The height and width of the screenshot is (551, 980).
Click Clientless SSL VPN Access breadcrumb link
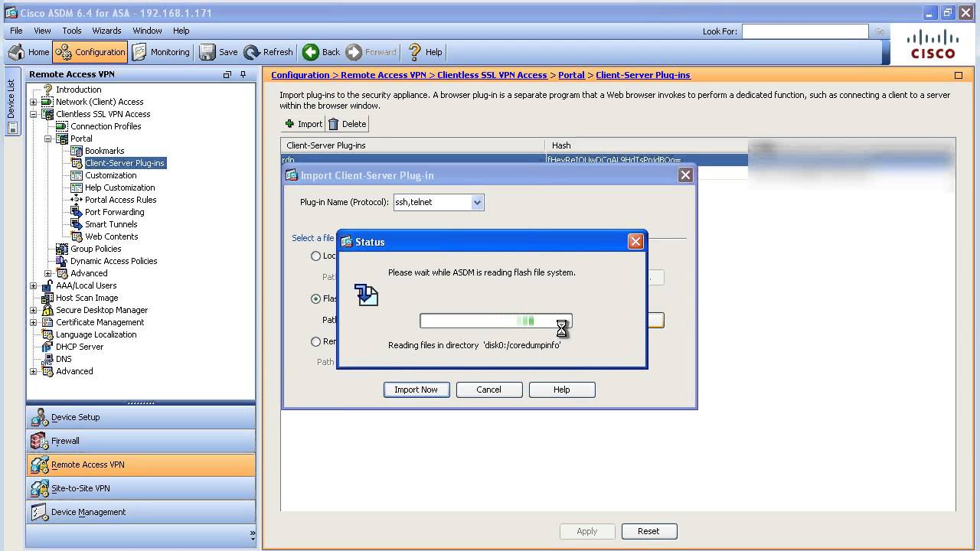pyautogui.click(x=492, y=75)
